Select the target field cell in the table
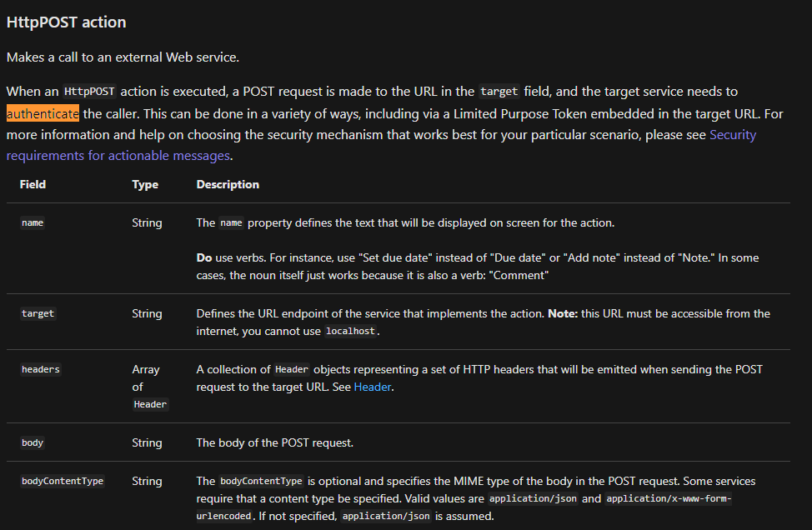Viewport: 812px width, 530px height. [x=38, y=314]
